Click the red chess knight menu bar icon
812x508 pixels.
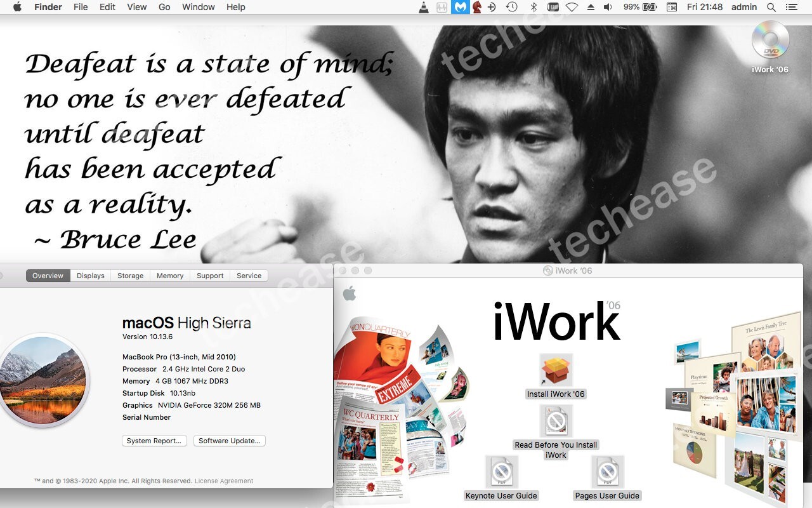[476, 7]
